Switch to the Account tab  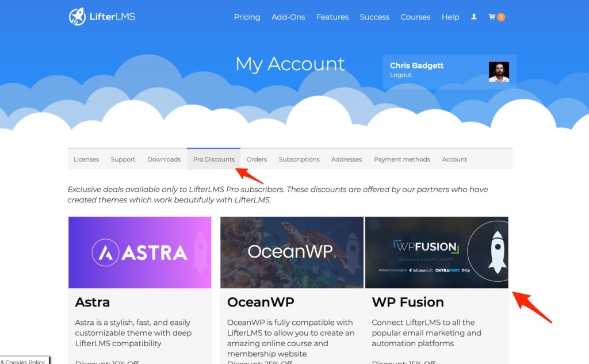(x=454, y=159)
